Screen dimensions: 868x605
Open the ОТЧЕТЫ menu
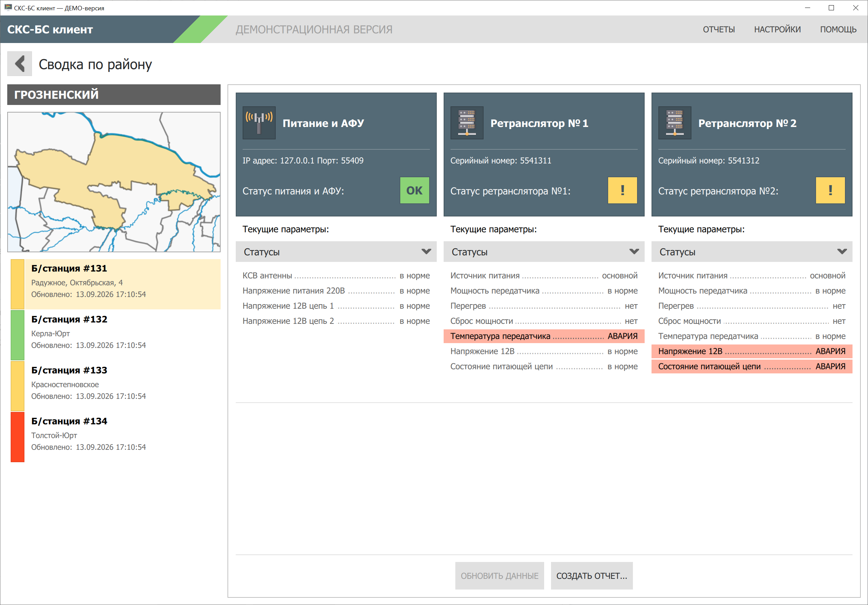pyautogui.click(x=719, y=30)
